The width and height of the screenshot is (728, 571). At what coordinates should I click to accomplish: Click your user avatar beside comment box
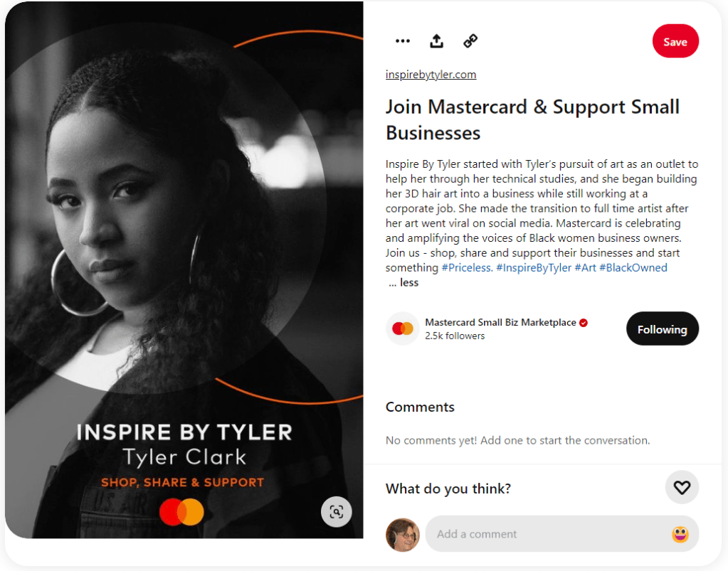pos(403,535)
